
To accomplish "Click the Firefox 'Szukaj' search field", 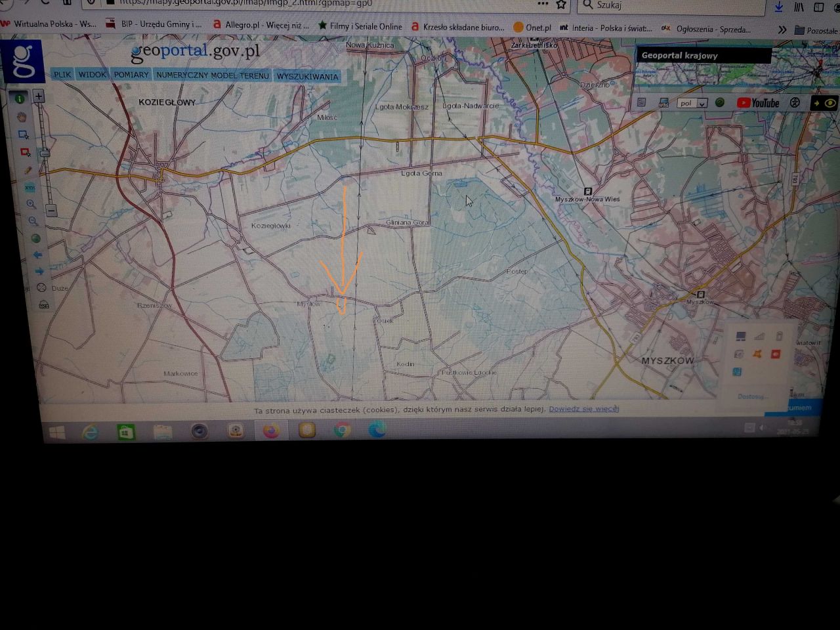I will pyautogui.click(x=672, y=5).
